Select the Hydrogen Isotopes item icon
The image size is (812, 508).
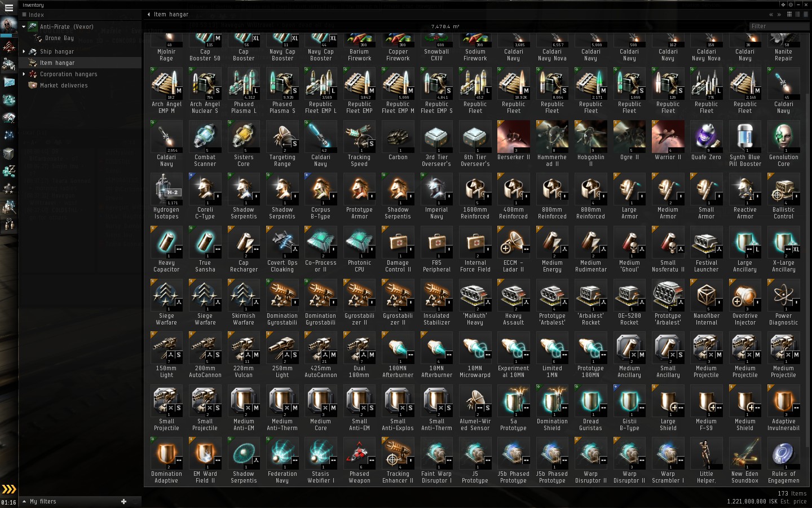[x=166, y=189]
